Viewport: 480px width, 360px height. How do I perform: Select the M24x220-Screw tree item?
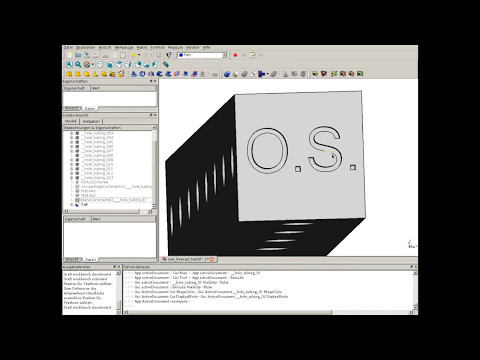pos(94,182)
